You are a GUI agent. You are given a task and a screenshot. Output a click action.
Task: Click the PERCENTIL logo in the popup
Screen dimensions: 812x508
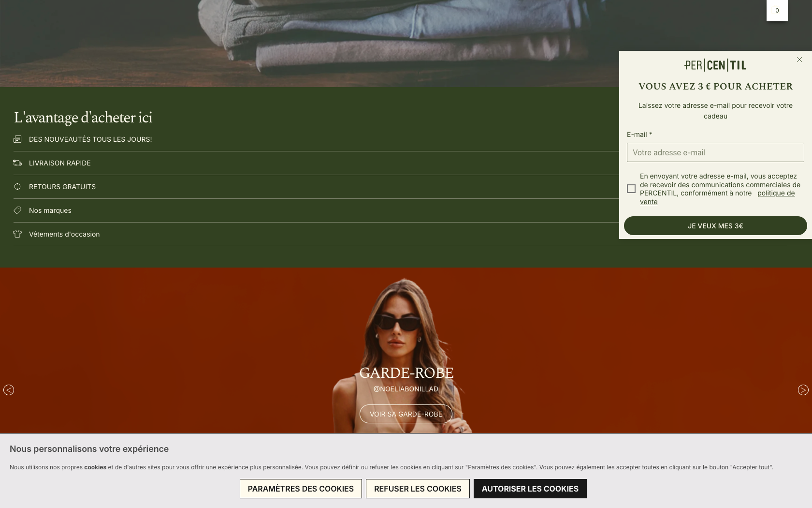click(x=715, y=64)
